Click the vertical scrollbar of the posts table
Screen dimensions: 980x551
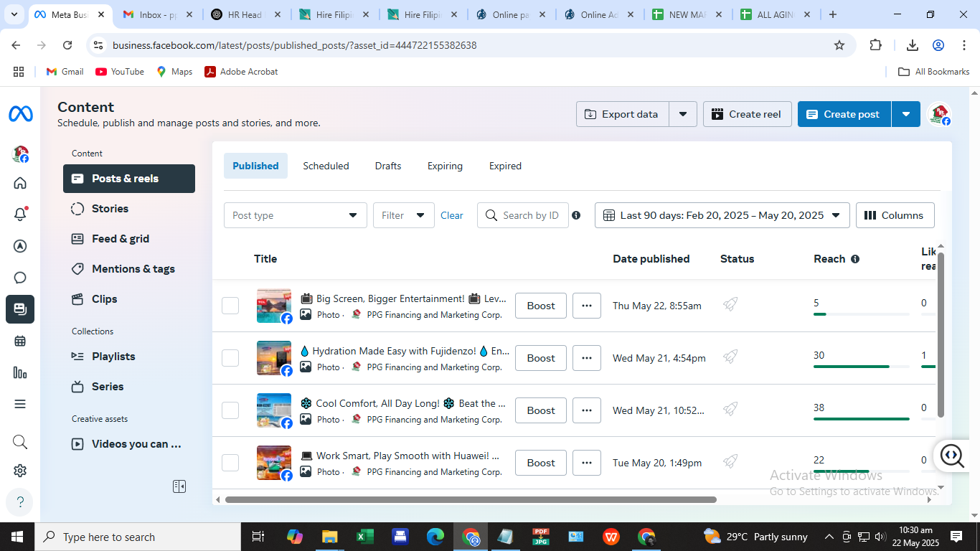click(941, 334)
